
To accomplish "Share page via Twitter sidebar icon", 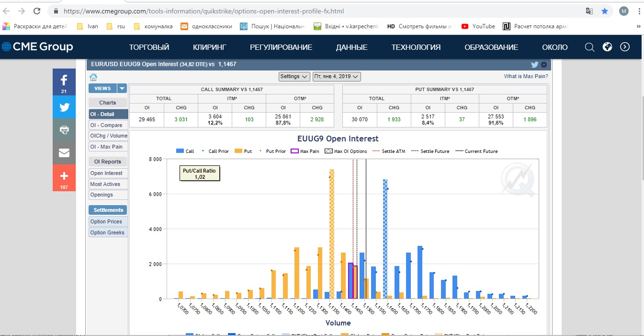I will [64, 107].
